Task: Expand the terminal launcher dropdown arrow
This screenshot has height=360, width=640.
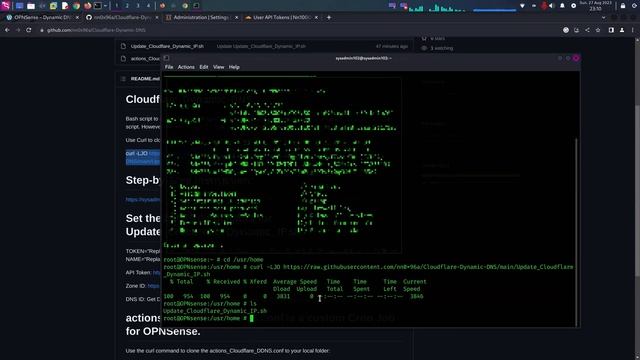Action: point(105,6)
